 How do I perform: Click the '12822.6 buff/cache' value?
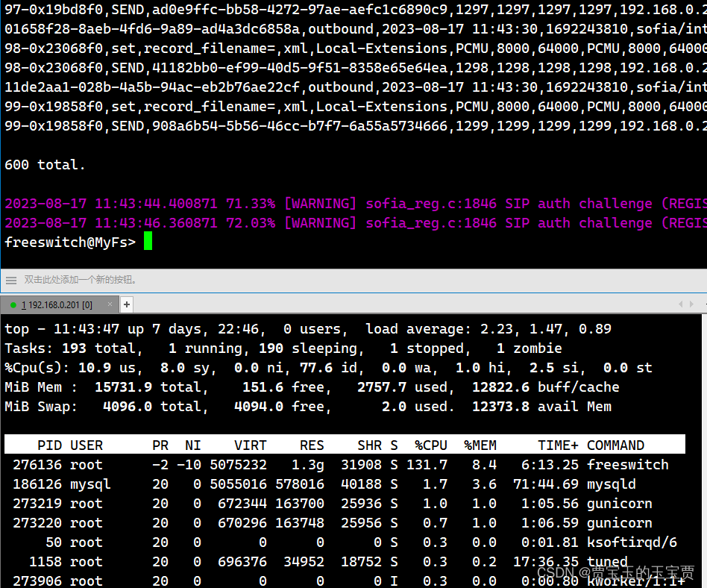pyautogui.click(x=546, y=387)
